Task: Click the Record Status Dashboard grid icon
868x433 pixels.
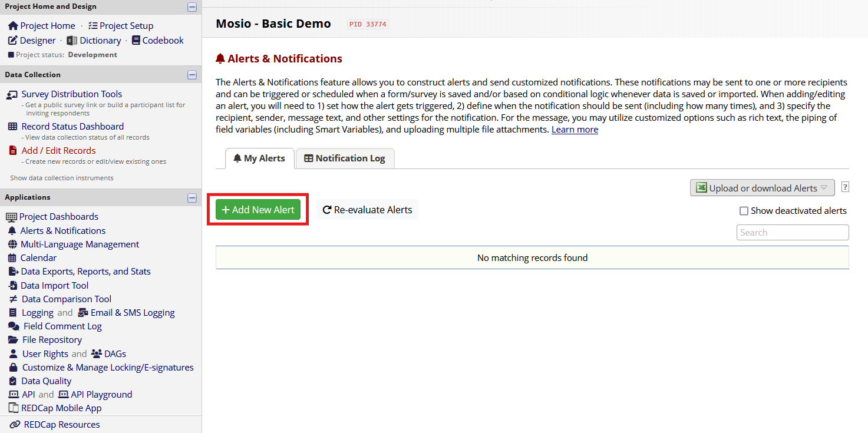Action: tap(12, 127)
